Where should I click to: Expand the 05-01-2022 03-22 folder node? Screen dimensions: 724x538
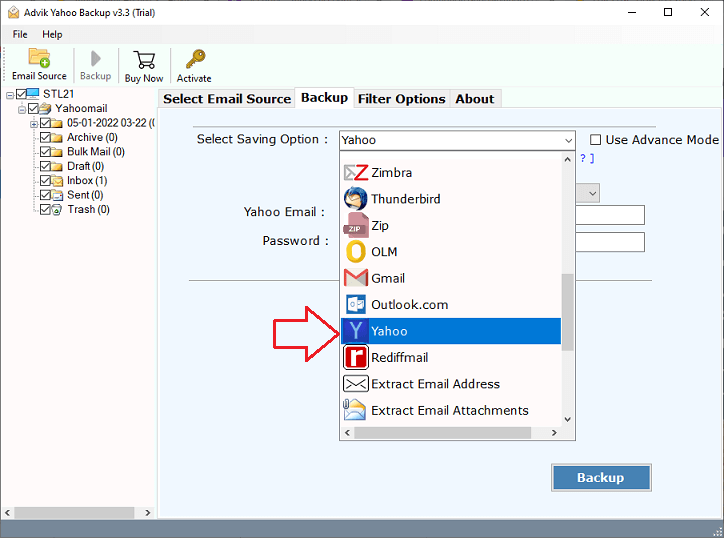point(34,124)
